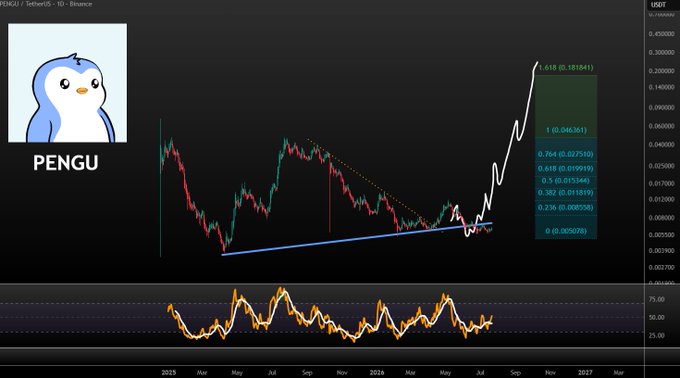
Task: Select the Pudgy Penguin logo image
Action: tap(67, 83)
